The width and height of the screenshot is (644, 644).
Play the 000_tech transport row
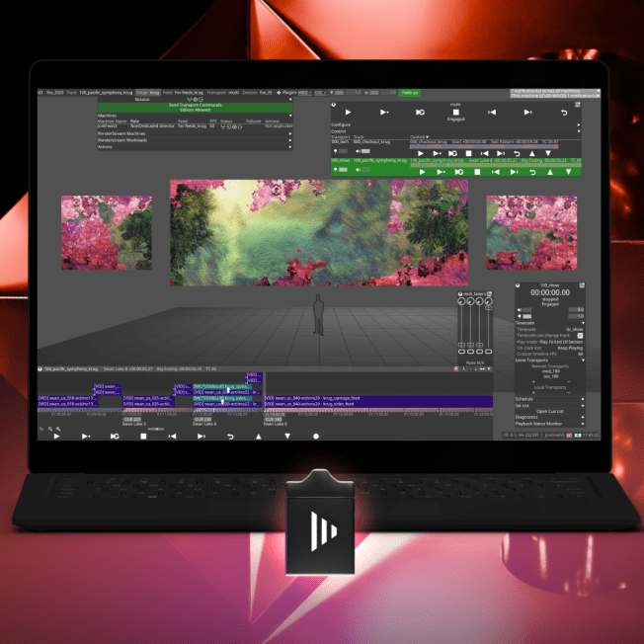[x=421, y=154]
